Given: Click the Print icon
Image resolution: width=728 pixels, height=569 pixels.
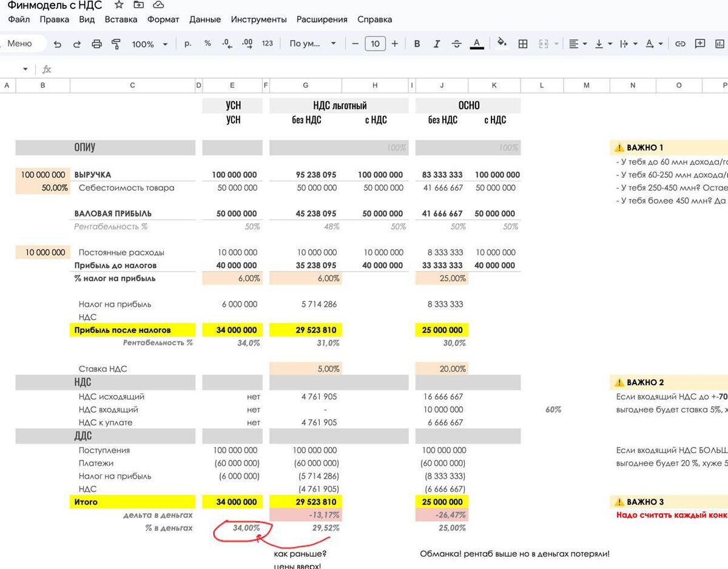Looking at the screenshot, I should pos(96,44).
